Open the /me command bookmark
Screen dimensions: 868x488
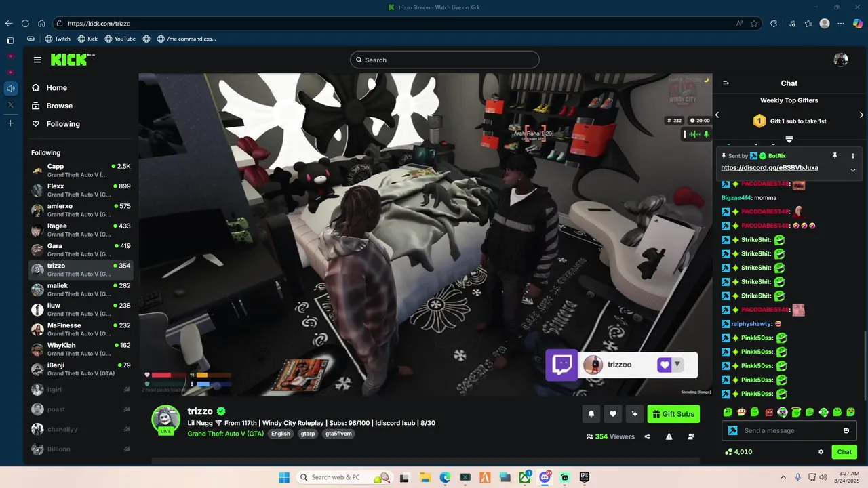[x=186, y=39]
